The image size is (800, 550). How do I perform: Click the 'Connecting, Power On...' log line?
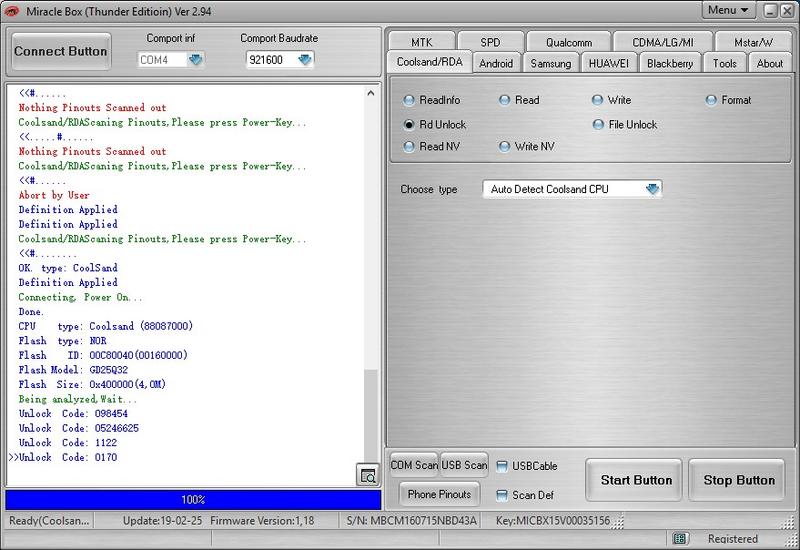(x=80, y=297)
